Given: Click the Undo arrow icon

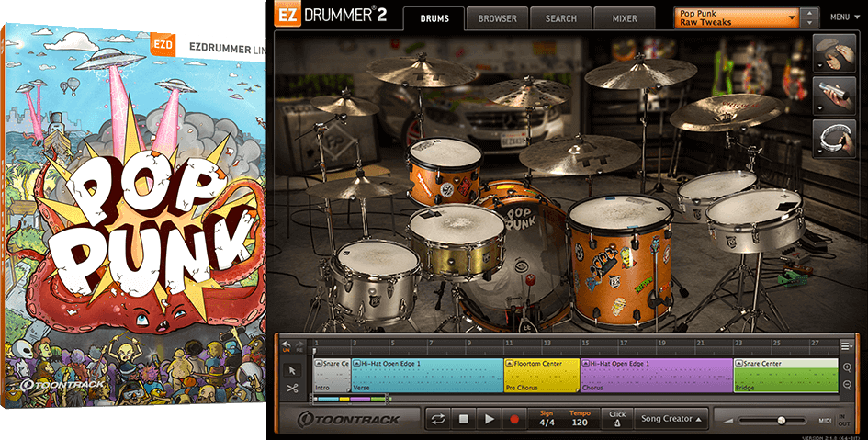Looking at the screenshot, I should [287, 344].
